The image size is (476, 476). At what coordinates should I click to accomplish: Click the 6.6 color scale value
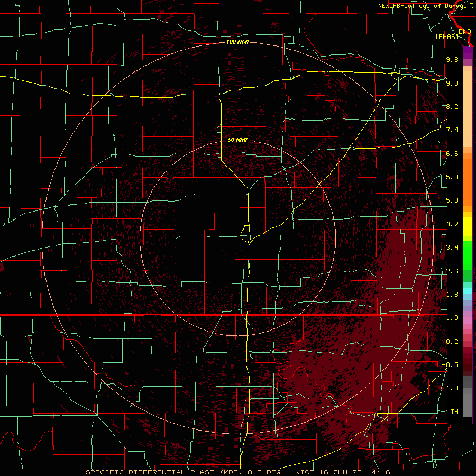click(452, 153)
